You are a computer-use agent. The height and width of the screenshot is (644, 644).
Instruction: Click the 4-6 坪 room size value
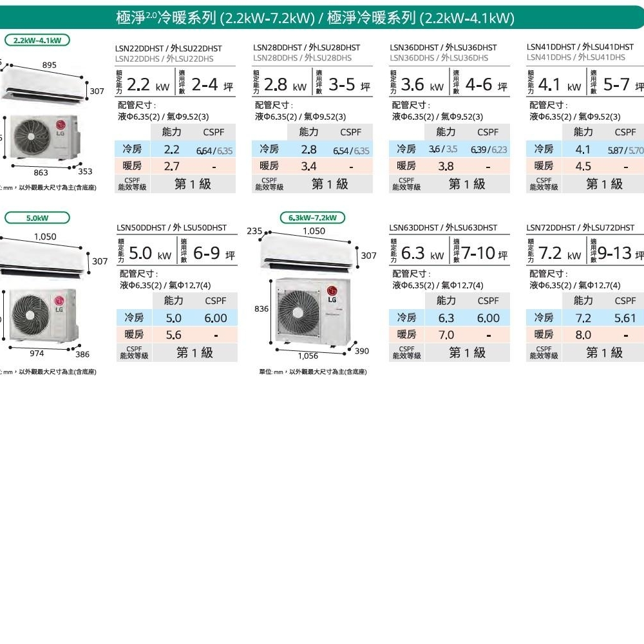(486, 85)
